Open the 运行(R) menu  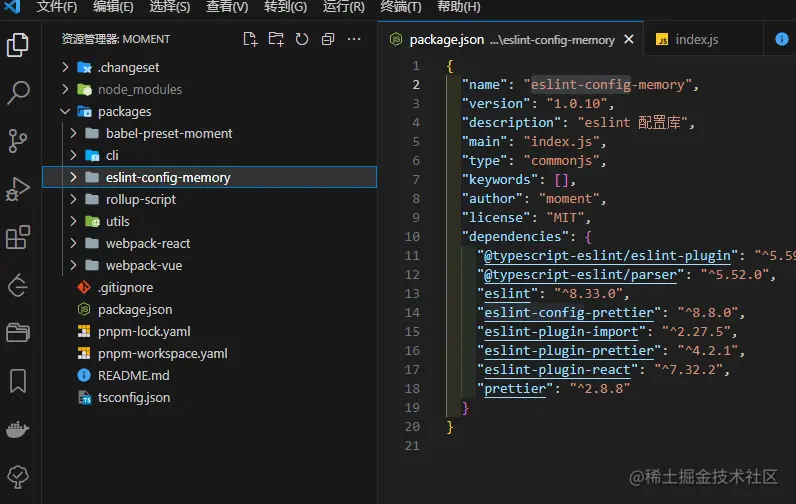tap(344, 7)
